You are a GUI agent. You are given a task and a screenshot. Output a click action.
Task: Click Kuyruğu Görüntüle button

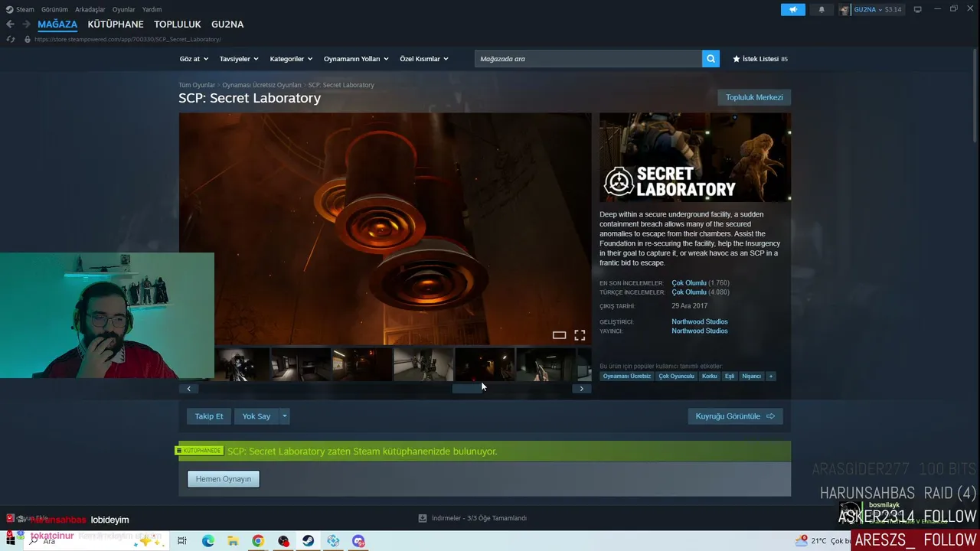click(735, 416)
